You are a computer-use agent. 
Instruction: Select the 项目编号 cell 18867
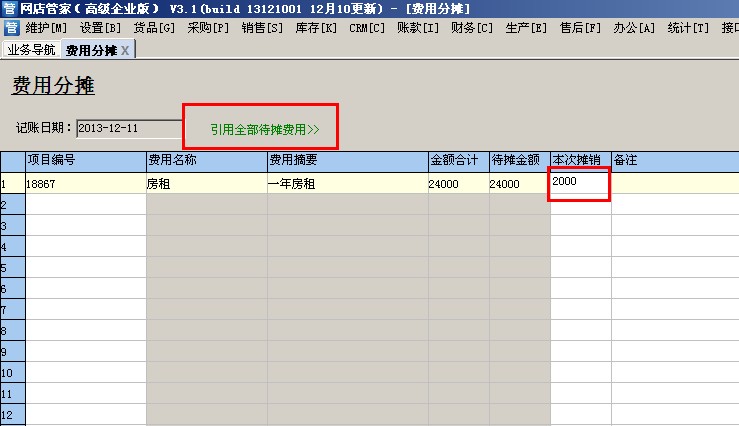85,184
